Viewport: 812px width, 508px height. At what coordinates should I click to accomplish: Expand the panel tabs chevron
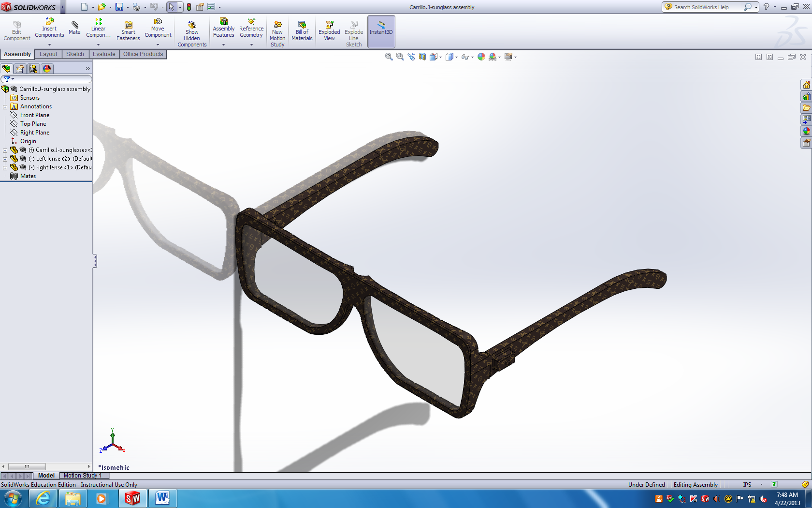(87, 69)
